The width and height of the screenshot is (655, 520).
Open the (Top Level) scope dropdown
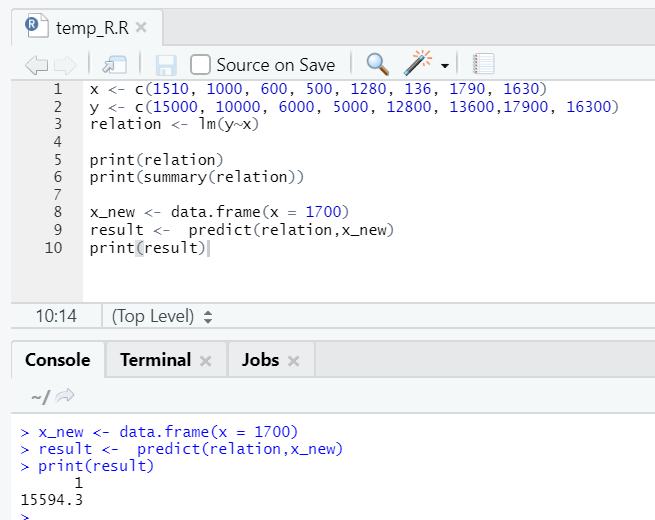[162, 316]
